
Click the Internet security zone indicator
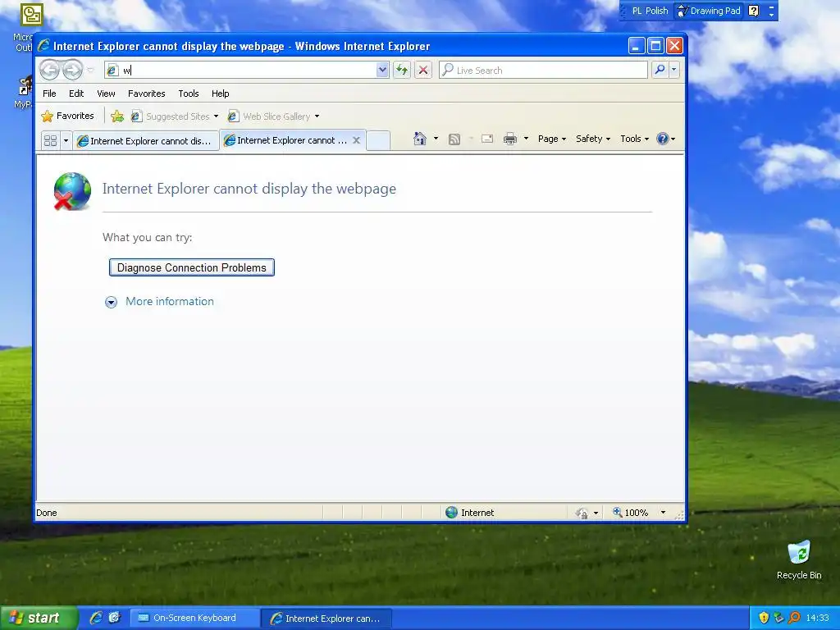click(x=470, y=513)
